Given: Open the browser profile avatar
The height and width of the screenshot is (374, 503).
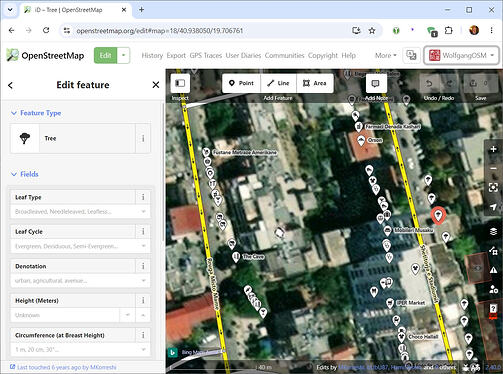Looking at the screenshot, I should 474,31.
